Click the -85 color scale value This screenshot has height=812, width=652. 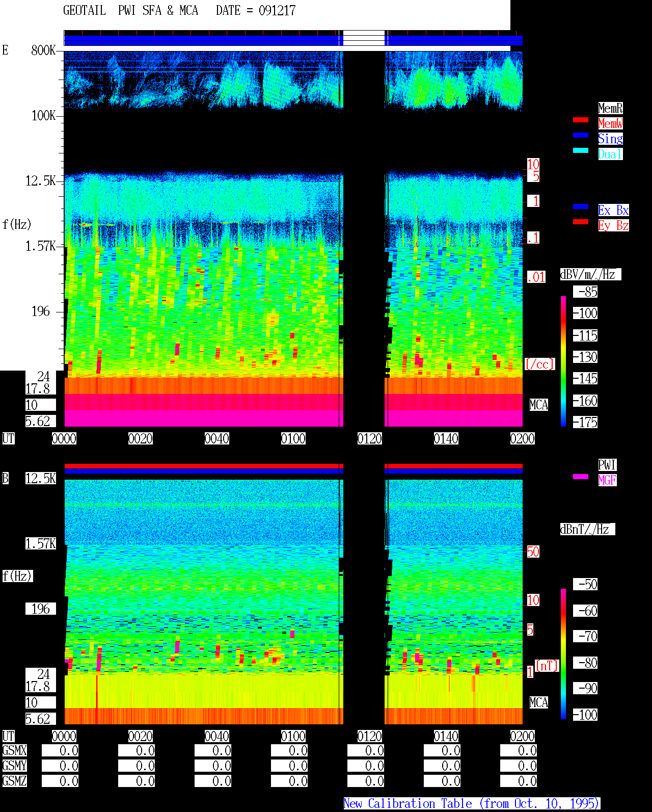point(585,292)
